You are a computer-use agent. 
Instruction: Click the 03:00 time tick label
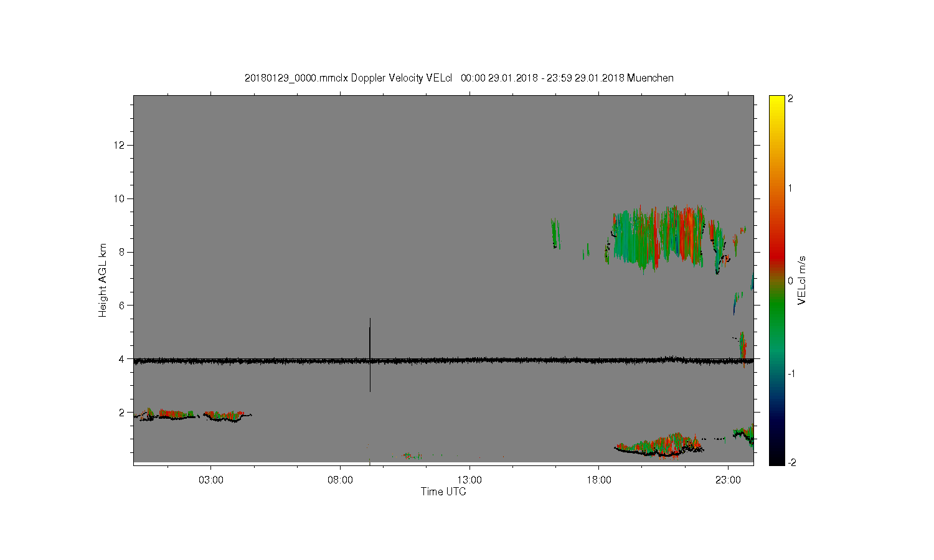[211, 480]
